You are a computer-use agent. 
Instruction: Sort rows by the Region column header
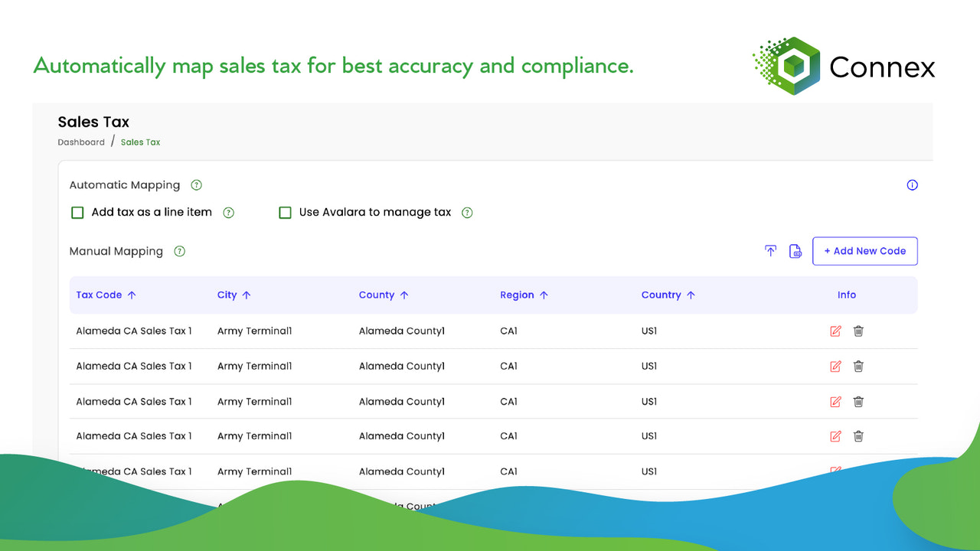point(542,295)
